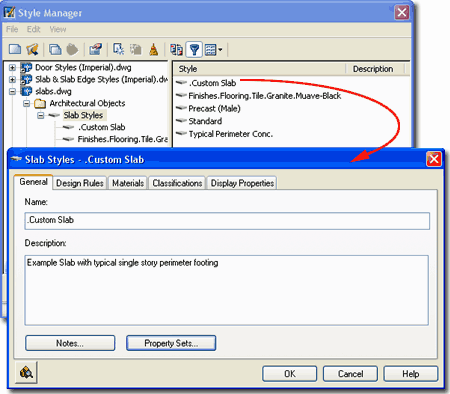Image resolution: width=450 pixels, height=394 pixels.
Task: Switch to the Display Properties tab
Action: 242,183
